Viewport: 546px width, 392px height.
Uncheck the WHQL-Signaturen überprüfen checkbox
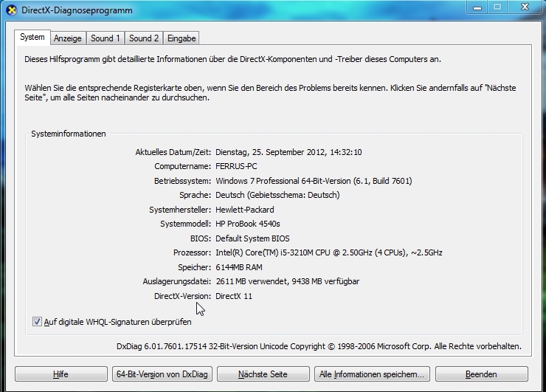[37, 322]
